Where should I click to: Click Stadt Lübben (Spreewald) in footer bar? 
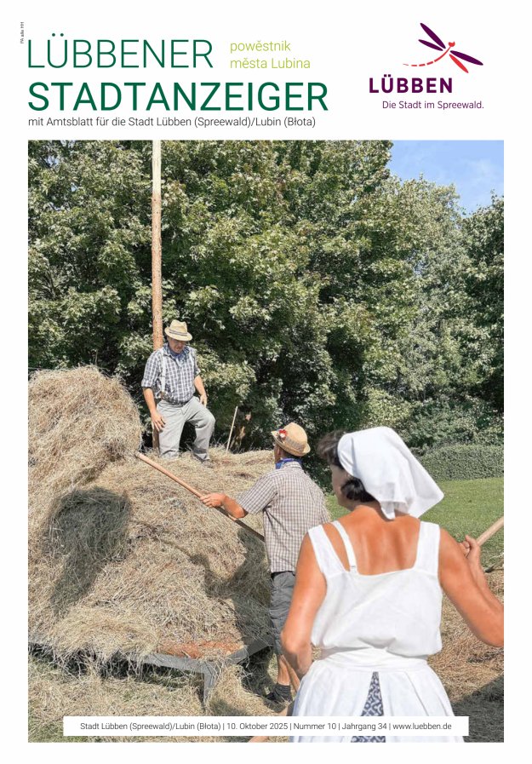click(x=129, y=726)
